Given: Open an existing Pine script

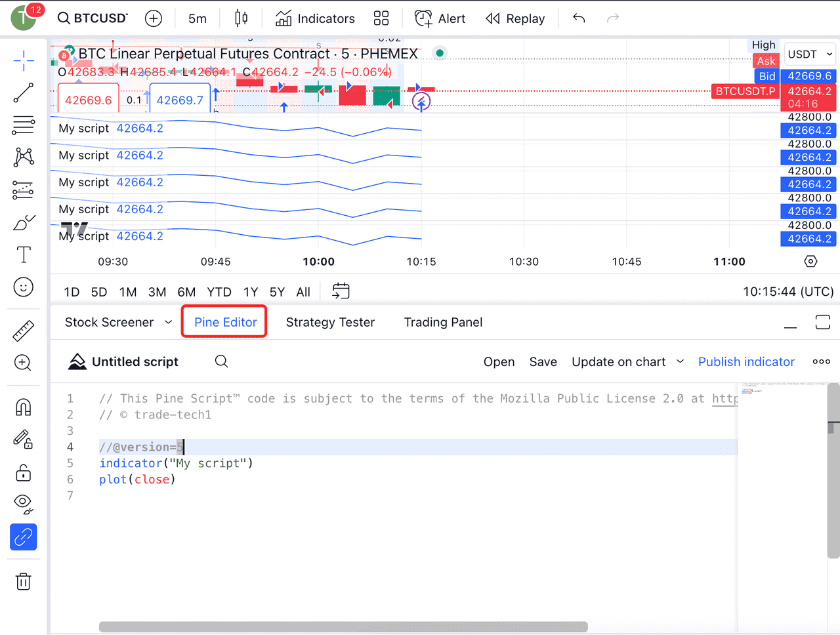Looking at the screenshot, I should click(x=499, y=362).
